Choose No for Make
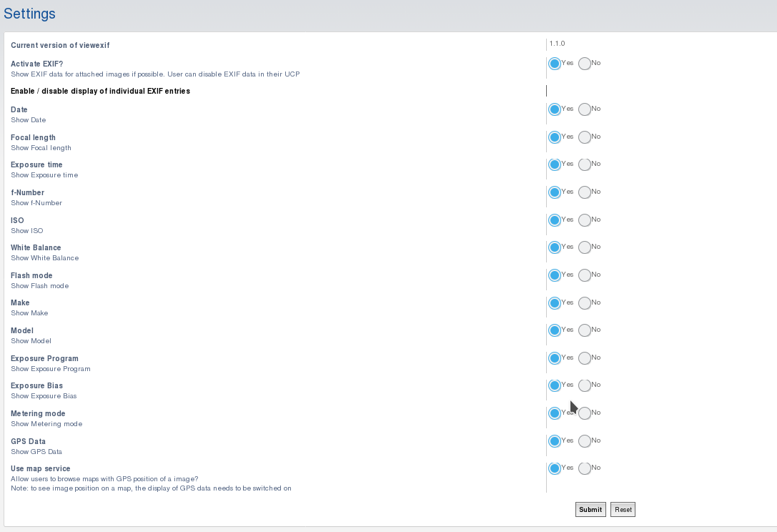The image size is (777, 532). click(x=585, y=303)
